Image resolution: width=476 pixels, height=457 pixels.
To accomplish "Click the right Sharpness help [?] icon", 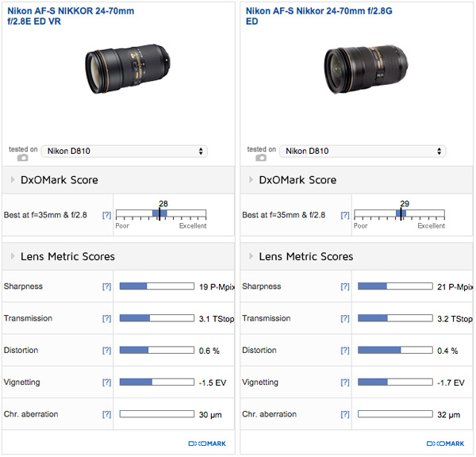I will 344,286.
